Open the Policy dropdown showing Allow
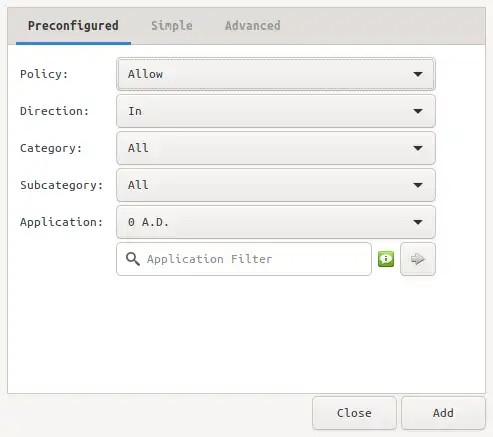 [x=276, y=74]
